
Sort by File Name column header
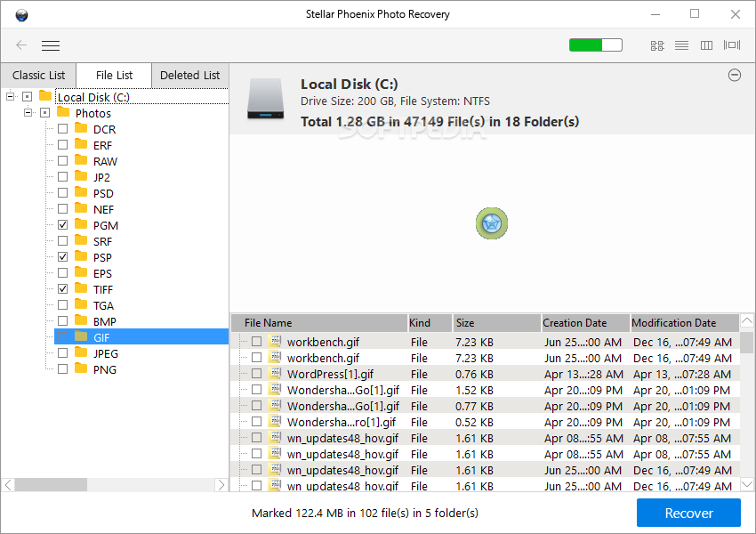click(319, 323)
